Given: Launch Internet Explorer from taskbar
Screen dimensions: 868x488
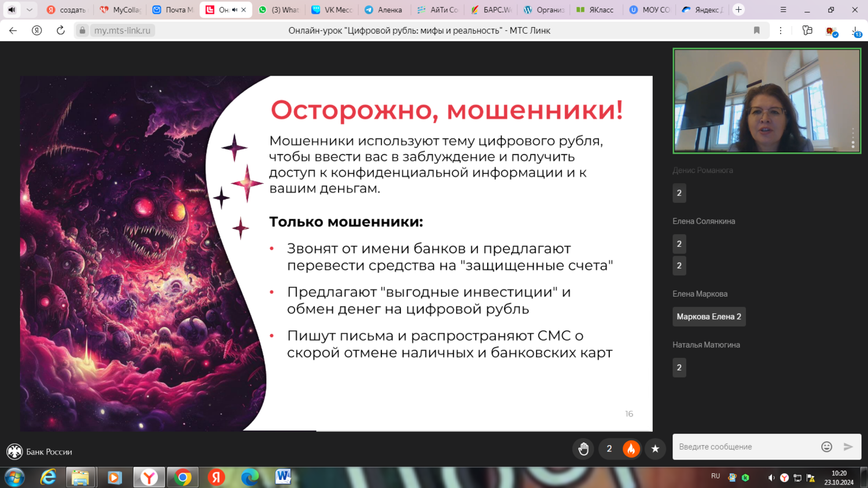Looking at the screenshot, I should coord(48,478).
